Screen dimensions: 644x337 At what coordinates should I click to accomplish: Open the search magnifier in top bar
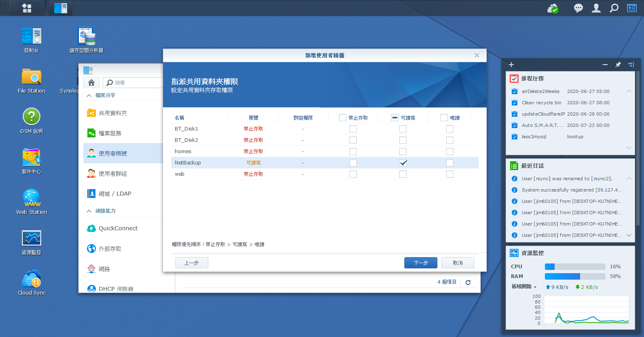click(614, 8)
